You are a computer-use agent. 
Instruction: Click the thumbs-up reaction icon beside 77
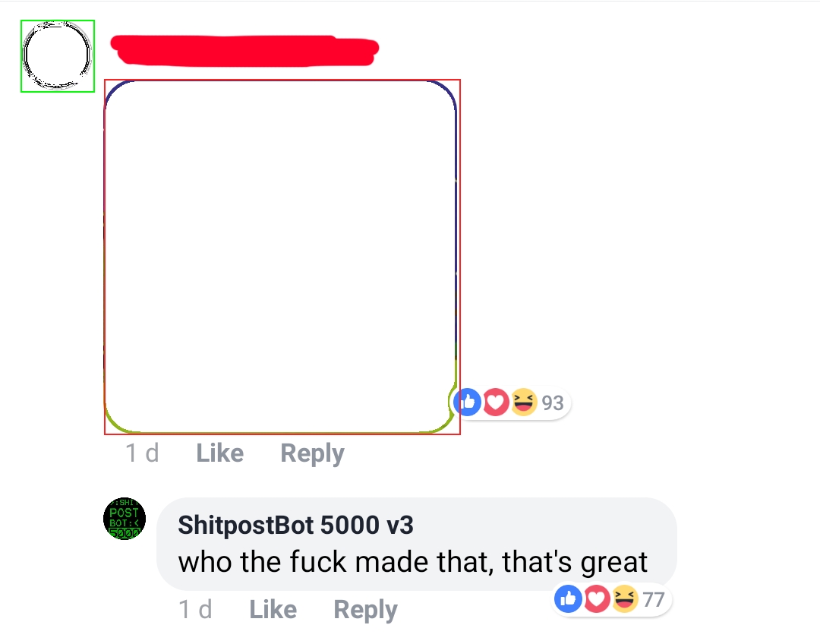click(569, 599)
